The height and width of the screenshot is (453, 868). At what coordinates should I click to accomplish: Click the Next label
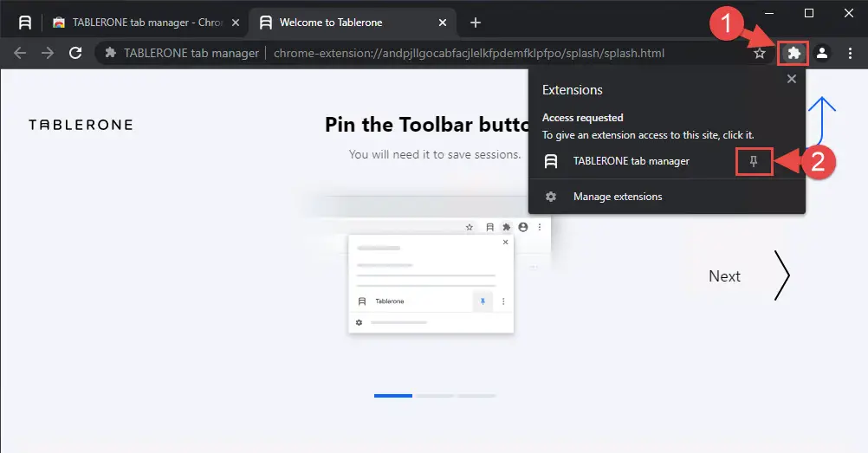724,276
